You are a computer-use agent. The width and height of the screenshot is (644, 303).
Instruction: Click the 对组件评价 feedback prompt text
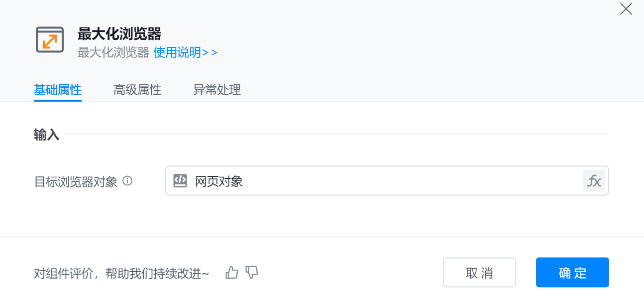(121, 273)
